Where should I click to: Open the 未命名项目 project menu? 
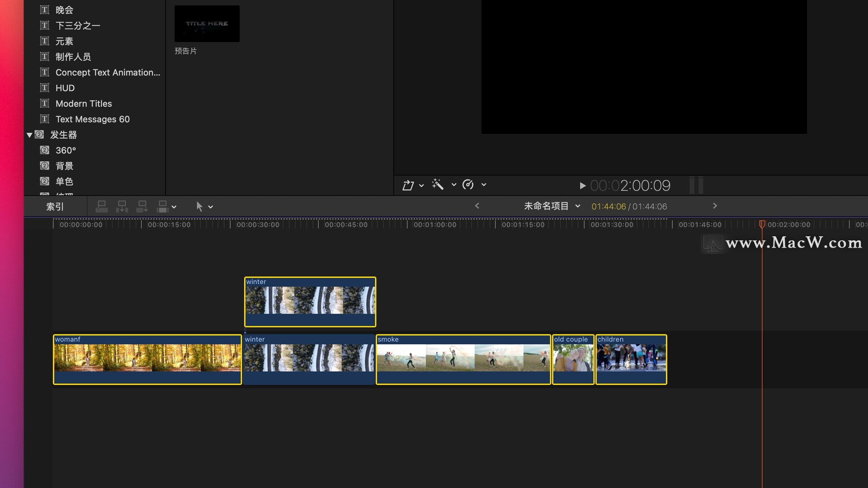click(552, 206)
